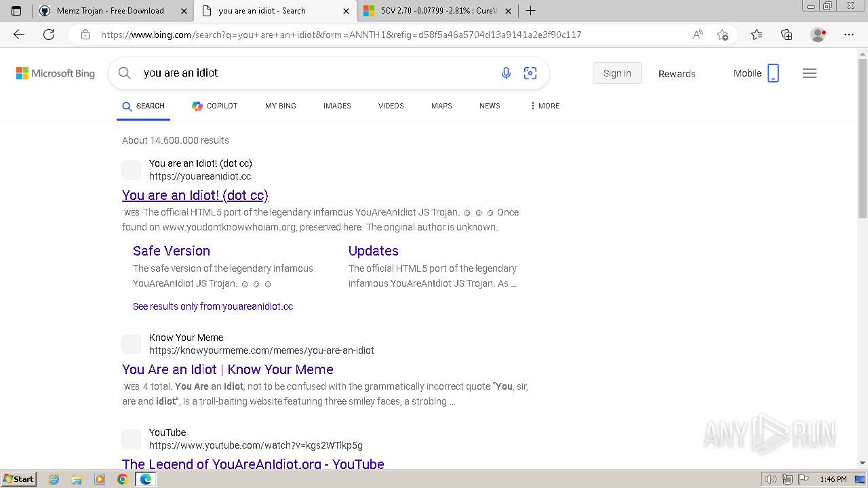Open Edge Settings and more menu
868x488 pixels.
(849, 35)
